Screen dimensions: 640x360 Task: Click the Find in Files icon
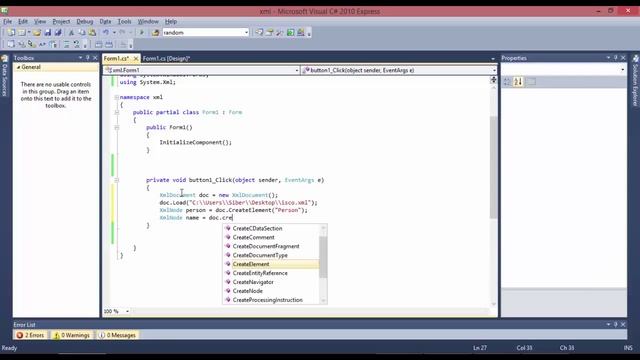(155, 33)
